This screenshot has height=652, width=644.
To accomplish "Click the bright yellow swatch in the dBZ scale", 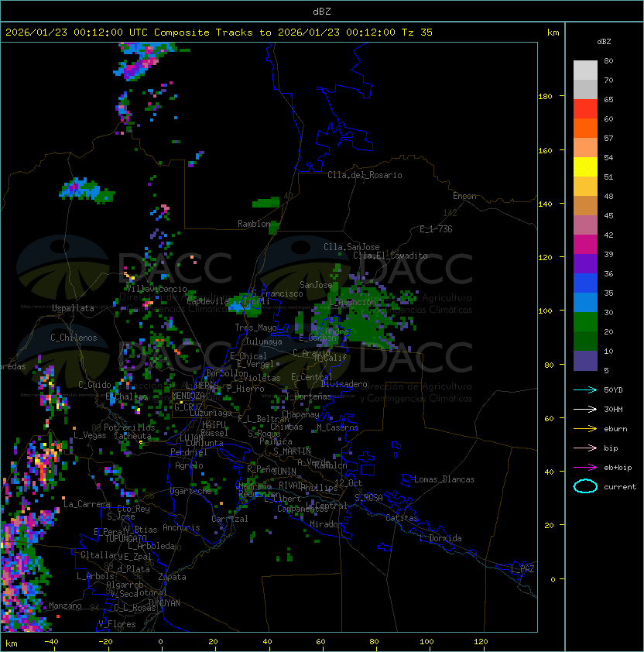I will click(585, 167).
